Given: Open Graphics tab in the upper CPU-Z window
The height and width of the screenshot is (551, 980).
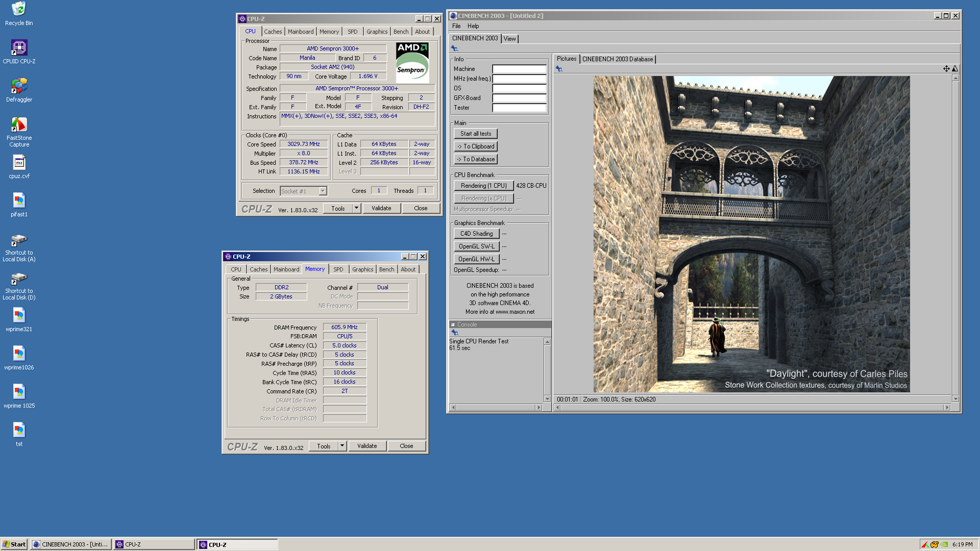Looking at the screenshot, I should pyautogui.click(x=377, y=32).
